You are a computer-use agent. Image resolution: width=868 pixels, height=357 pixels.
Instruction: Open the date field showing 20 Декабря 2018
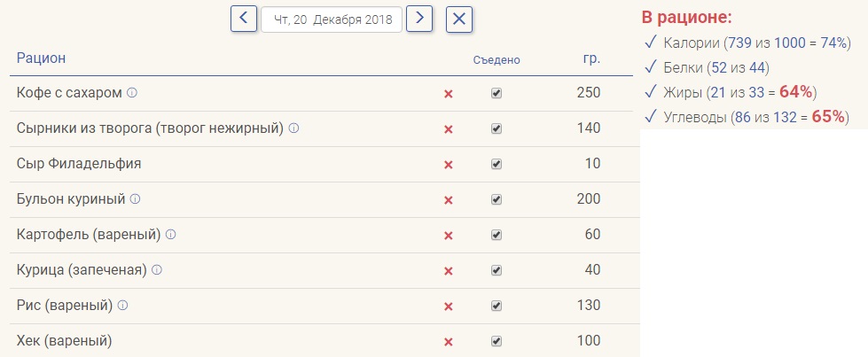(332, 19)
